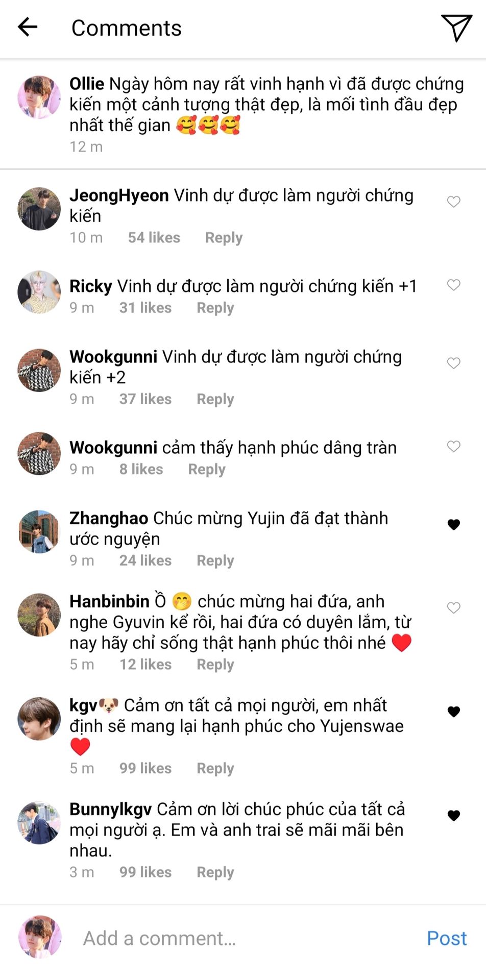The height and width of the screenshot is (980, 486).
Task: Unlike Bunnylkgv's comment filled heart
Action: 454,816
